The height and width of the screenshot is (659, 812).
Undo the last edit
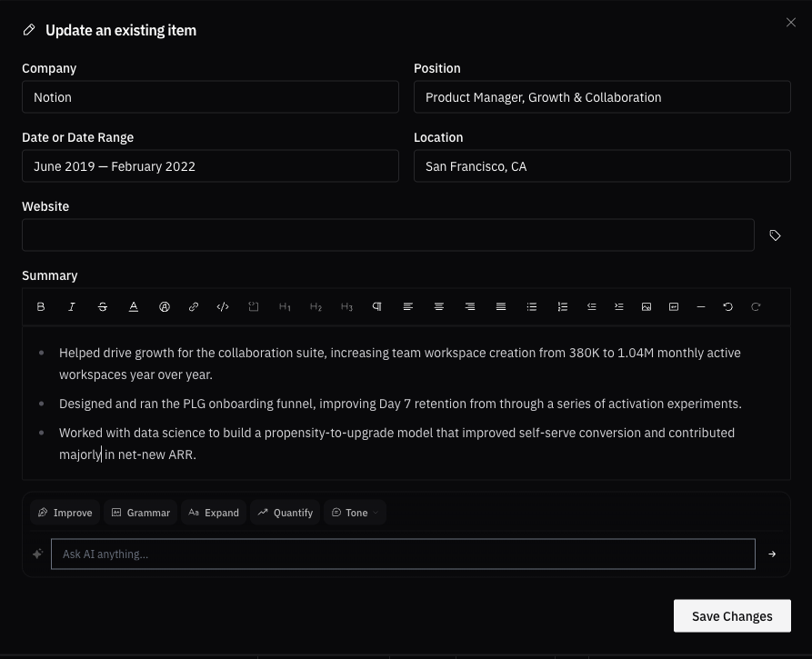[728, 306]
